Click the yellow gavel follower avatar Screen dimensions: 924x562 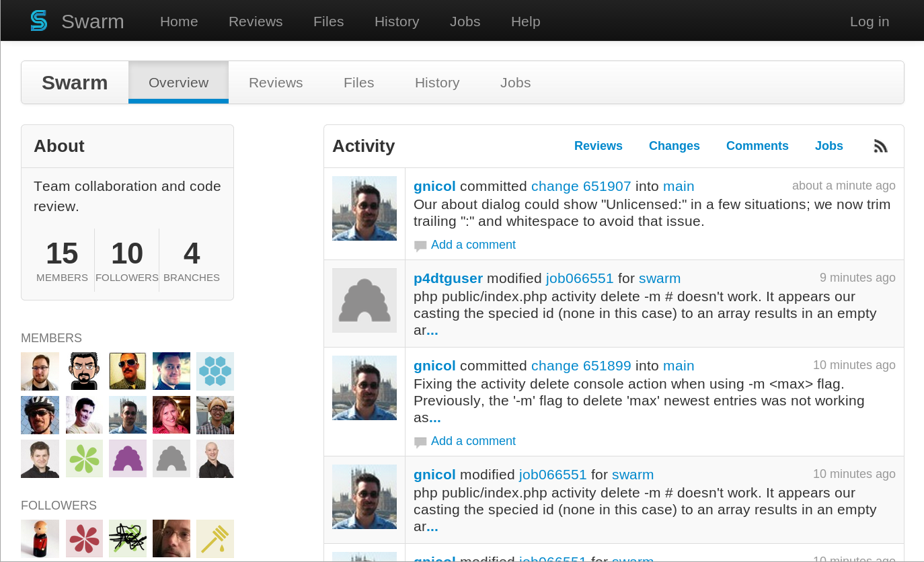(x=215, y=538)
